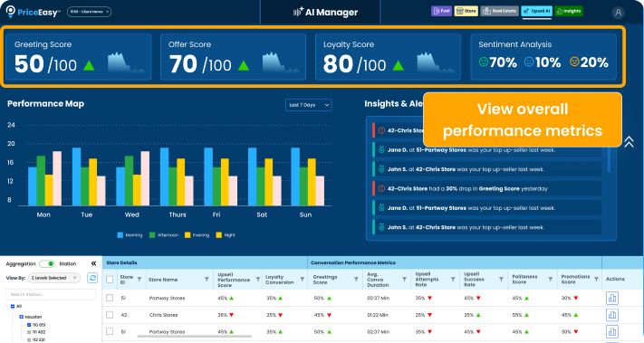Click the happy face sentiment icon at 70%
The width and height of the screenshot is (644, 343).
click(484, 62)
